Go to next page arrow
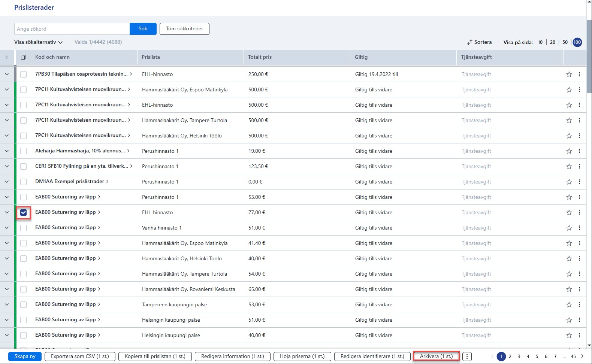Screen dimensions: 592x364 (582, 357)
